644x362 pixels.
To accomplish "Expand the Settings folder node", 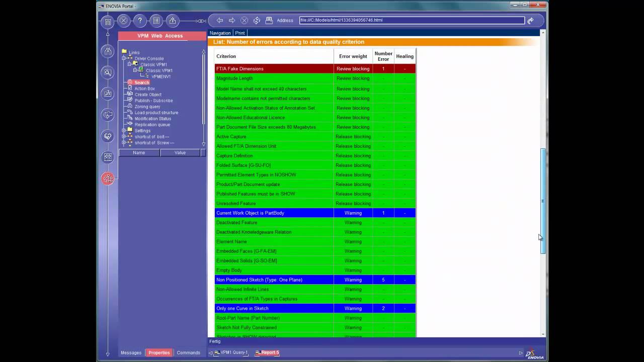I will click(124, 130).
